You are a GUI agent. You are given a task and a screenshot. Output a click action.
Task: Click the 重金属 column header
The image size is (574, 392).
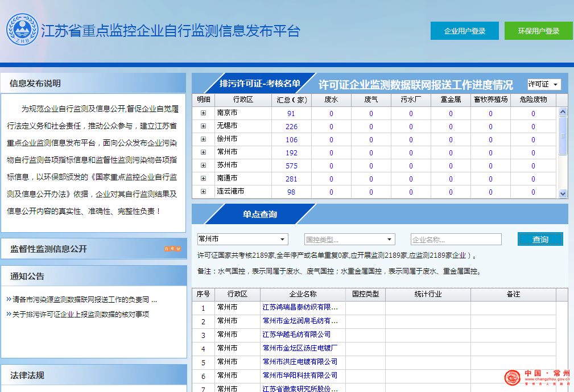pyautogui.click(x=451, y=100)
